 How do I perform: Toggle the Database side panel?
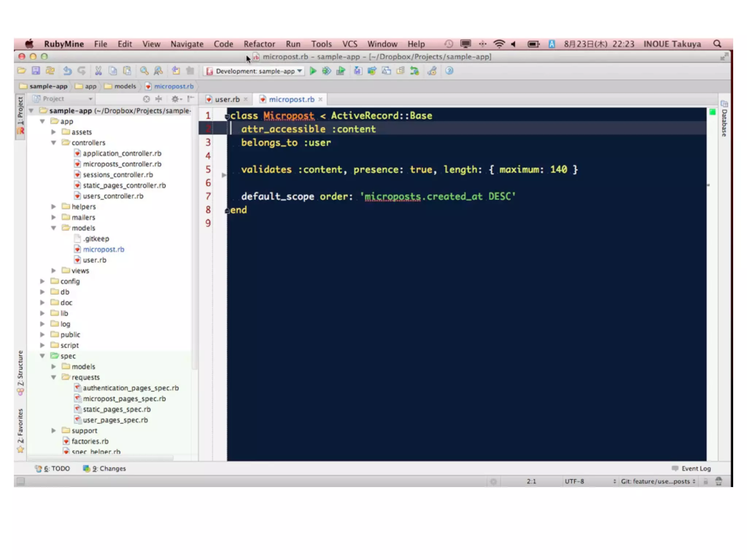[x=724, y=119]
